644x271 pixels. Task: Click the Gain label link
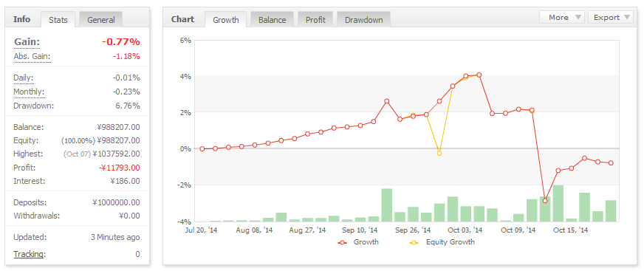27,42
